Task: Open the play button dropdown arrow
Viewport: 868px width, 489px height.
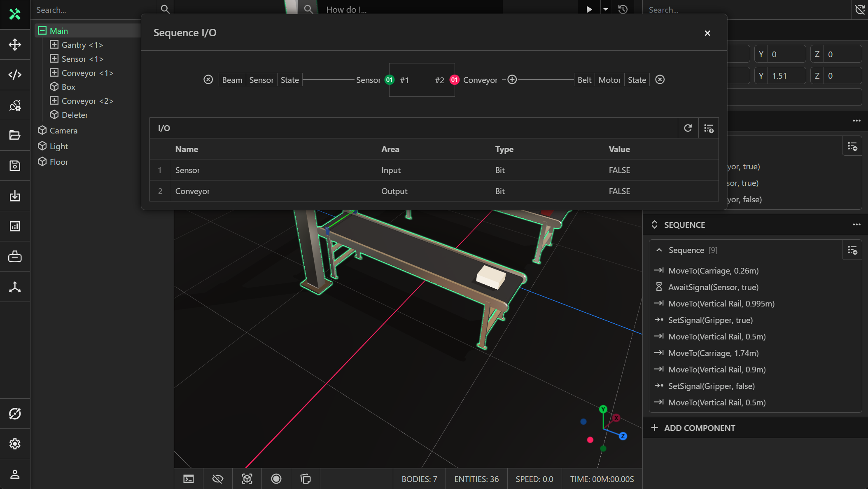Action: click(x=605, y=9)
